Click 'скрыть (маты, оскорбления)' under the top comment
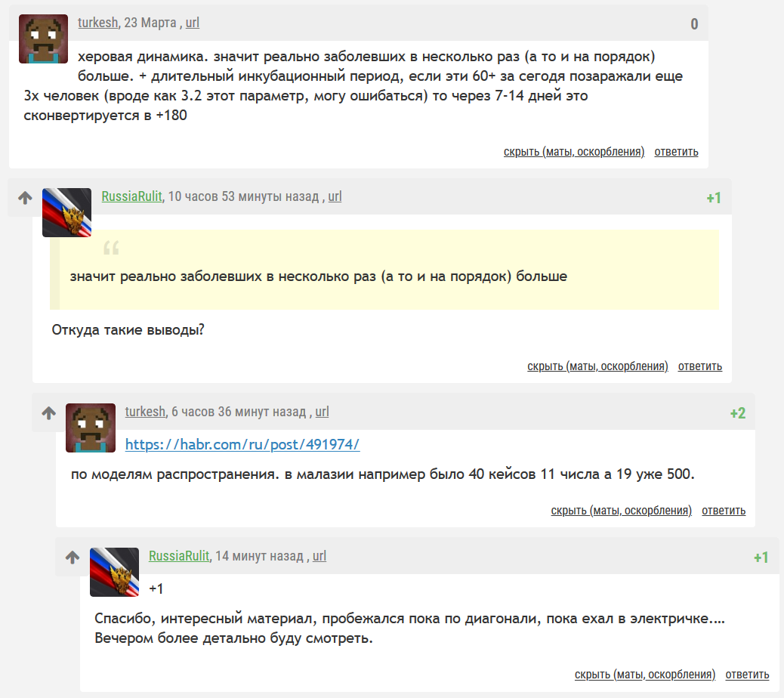Screen dimensions: 784x698 574,152
